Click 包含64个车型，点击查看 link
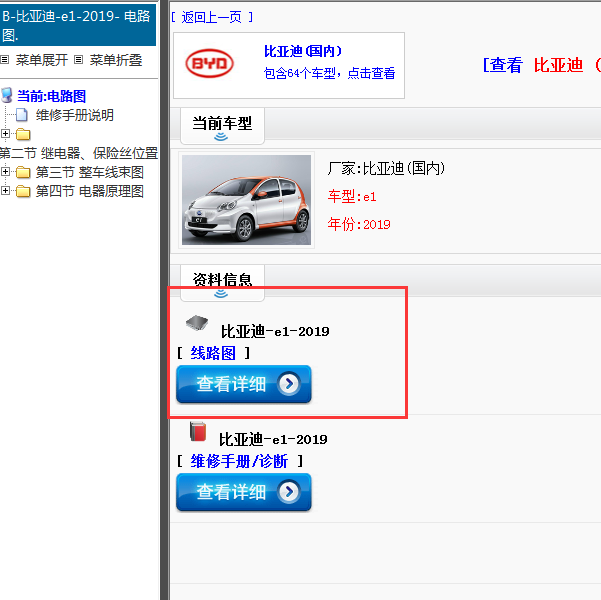Image resolution: width=601 pixels, height=600 pixels. (x=329, y=73)
